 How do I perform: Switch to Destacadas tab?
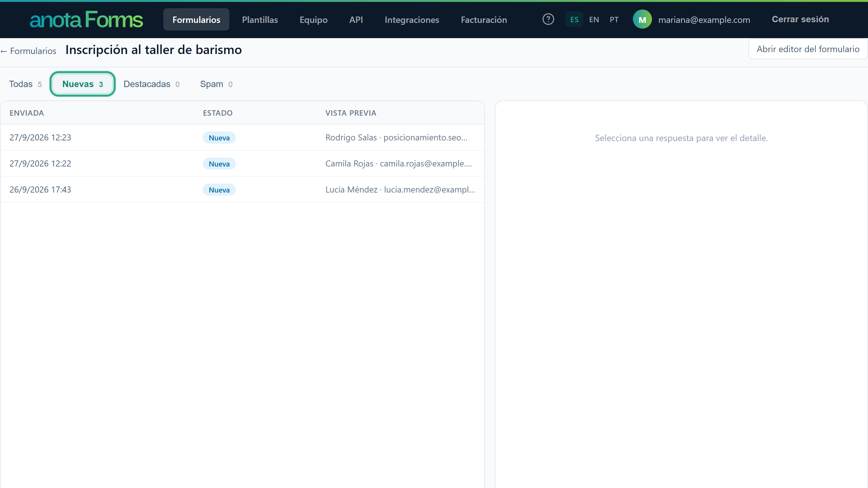pyautogui.click(x=152, y=84)
